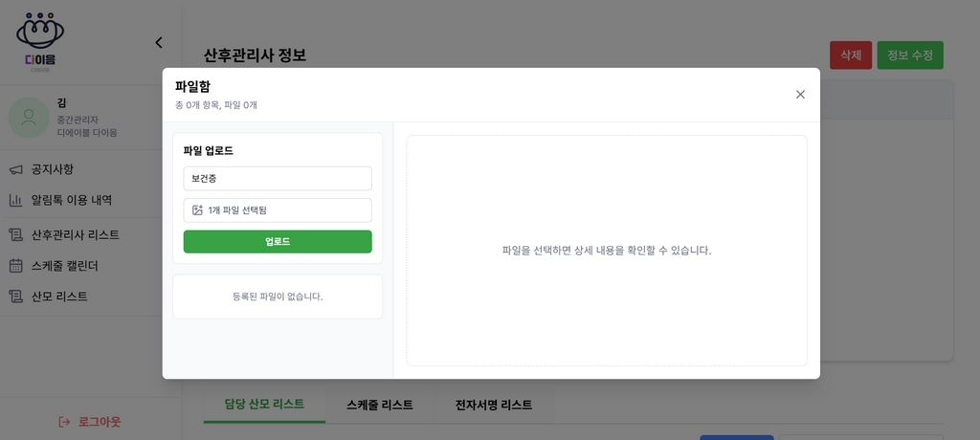Switch to 전자서명 리스트 tab
Screen dimensions: 980x440
pyautogui.click(x=494, y=405)
